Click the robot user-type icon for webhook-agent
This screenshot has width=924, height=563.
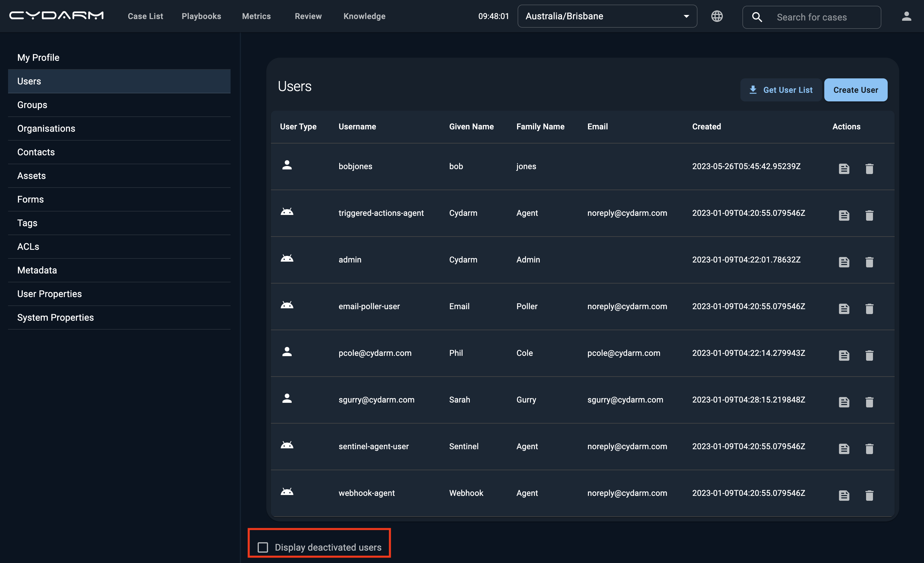287,492
